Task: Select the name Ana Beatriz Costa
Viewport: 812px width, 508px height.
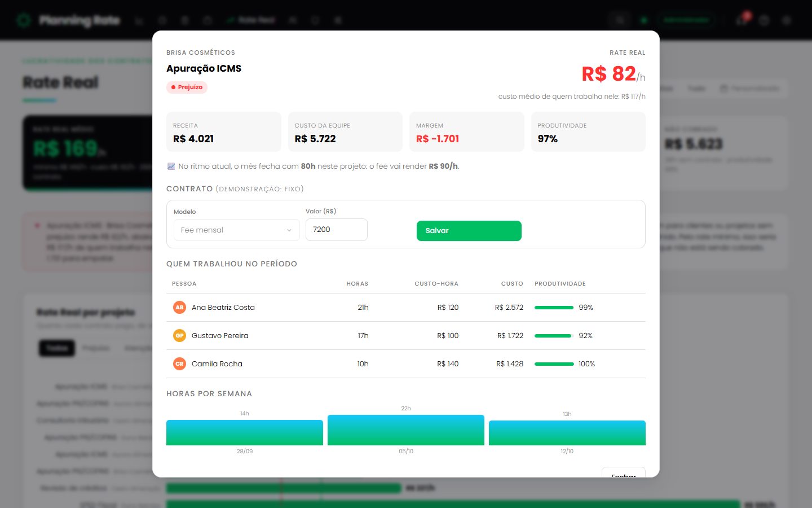Action: point(223,308)
